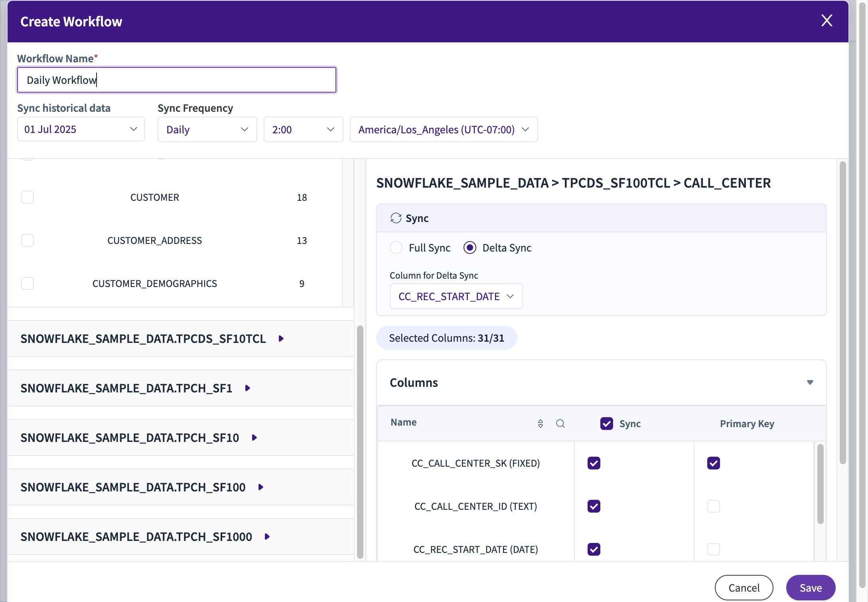Image resolution: width=868 pixels, height=602 pixels.
Task: Open the Sync historical data date dropdown
Action: tap(81, 129)
